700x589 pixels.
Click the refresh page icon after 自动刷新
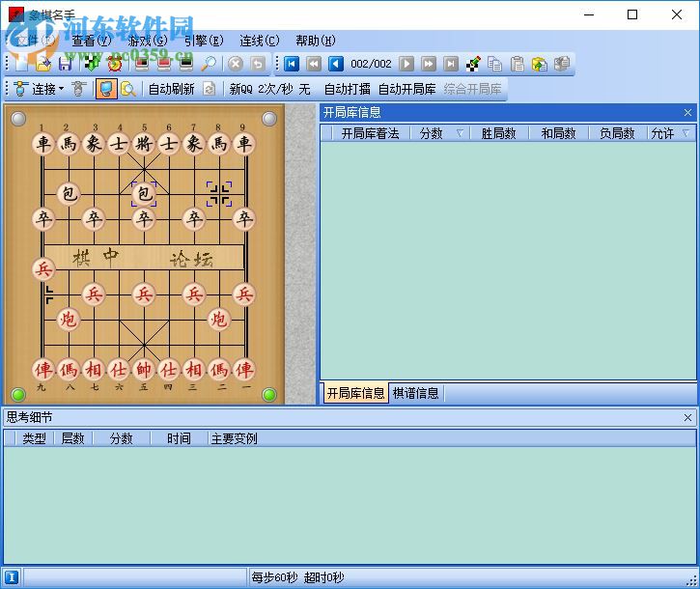(x=209, y=89)
